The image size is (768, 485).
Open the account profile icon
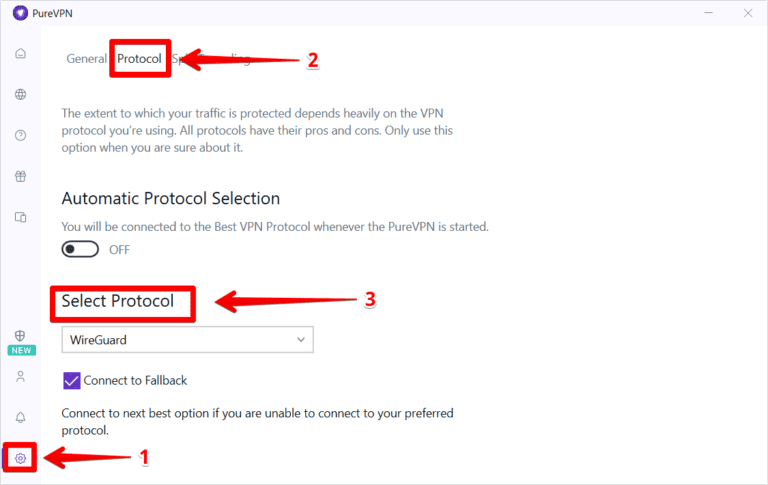tap(20, 377)
